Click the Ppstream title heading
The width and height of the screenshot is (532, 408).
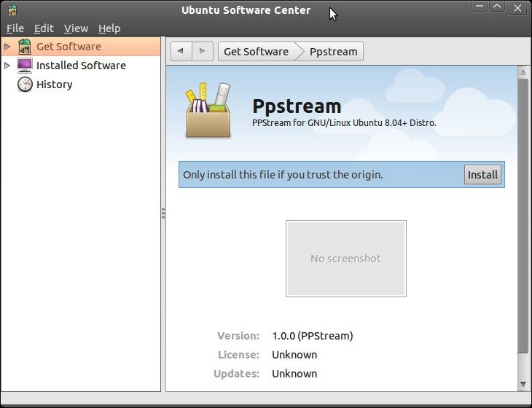pos(297,106)
